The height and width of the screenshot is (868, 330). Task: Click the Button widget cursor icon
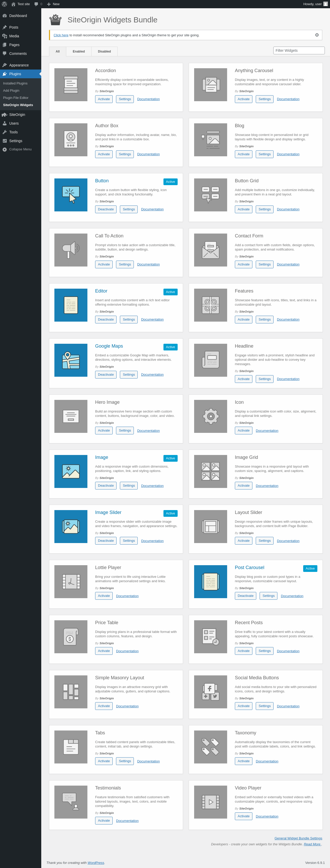click(x=71, y=195)
